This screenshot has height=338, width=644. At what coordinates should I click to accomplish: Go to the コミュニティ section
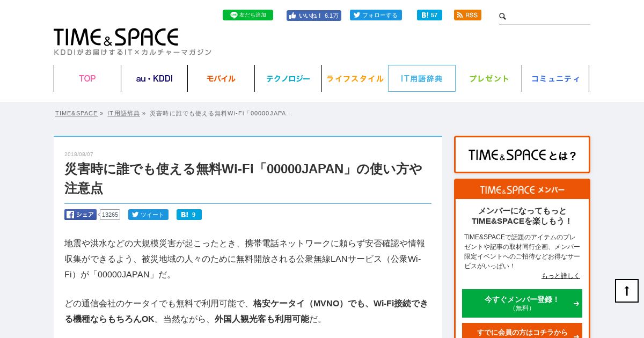pos(555,78)
